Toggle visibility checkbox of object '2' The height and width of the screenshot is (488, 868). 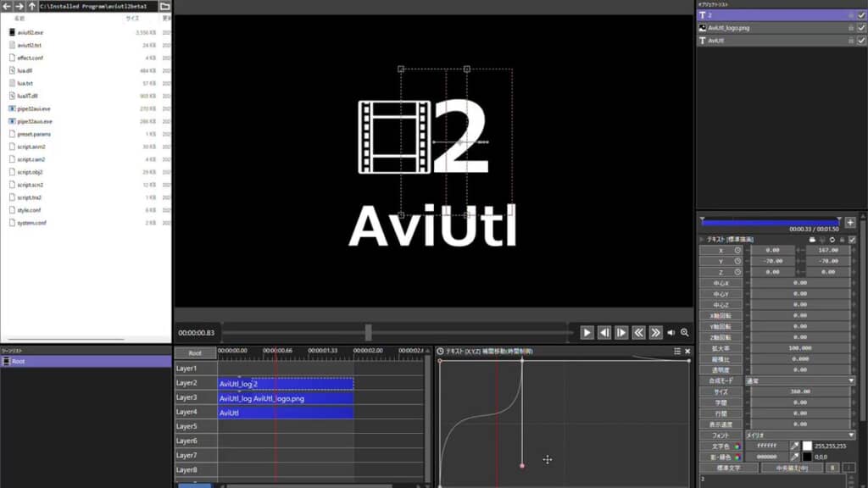(861, 15)
